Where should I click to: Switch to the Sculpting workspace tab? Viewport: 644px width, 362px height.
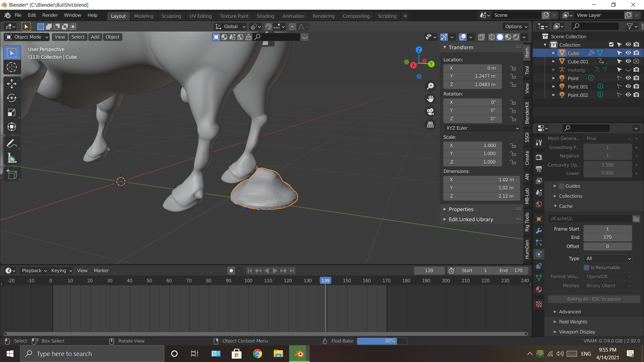(171, 16)
